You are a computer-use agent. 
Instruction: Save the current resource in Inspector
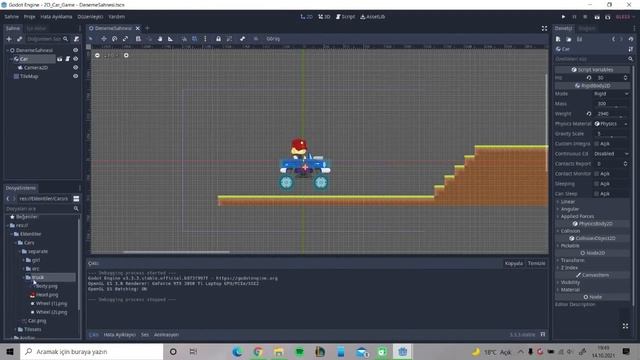click(x=579, y=39)
